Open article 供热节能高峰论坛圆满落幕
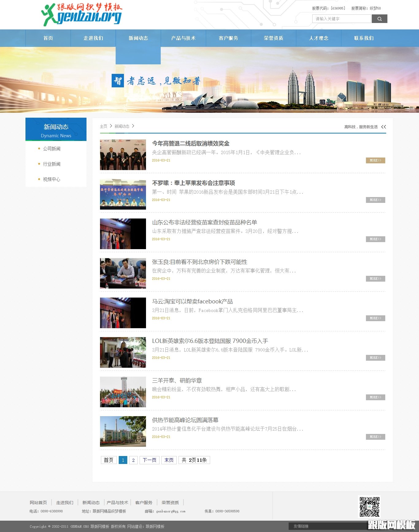 coord(185,420)
